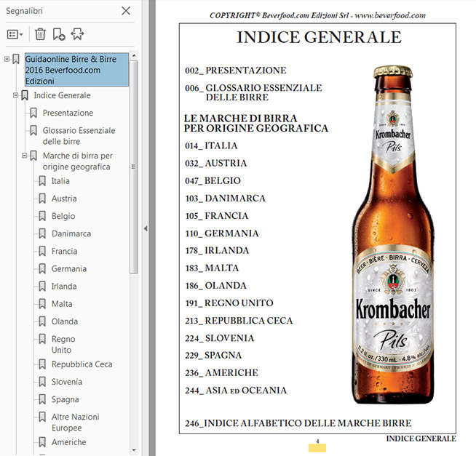Click bookmark icon beside Americhe

pos(42,442)
